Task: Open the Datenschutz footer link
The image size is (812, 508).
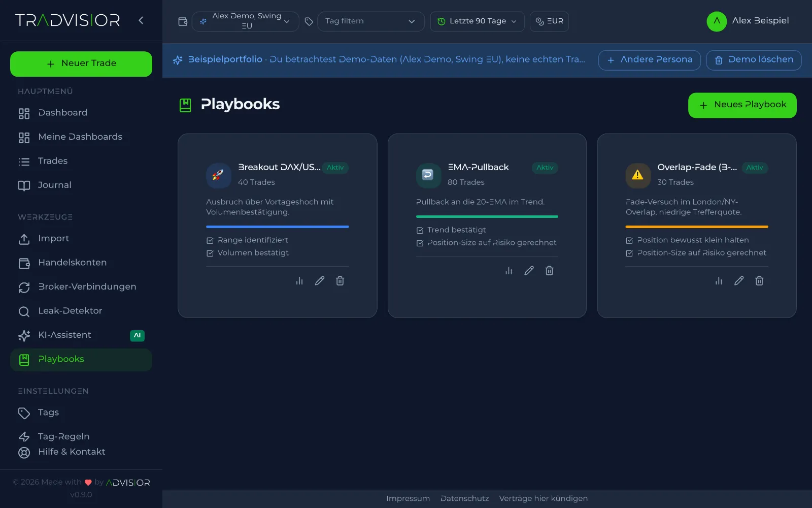Action: click(464, 498)
